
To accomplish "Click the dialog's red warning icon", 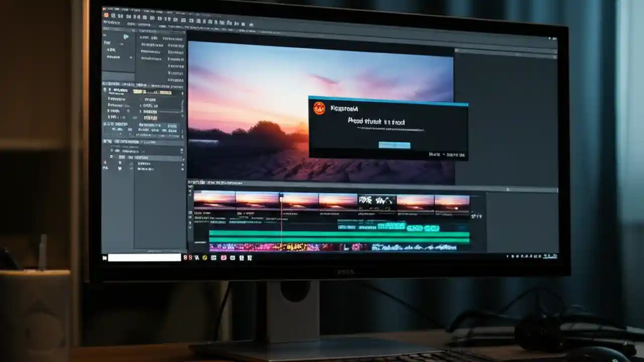I will [x=319, y=108].
